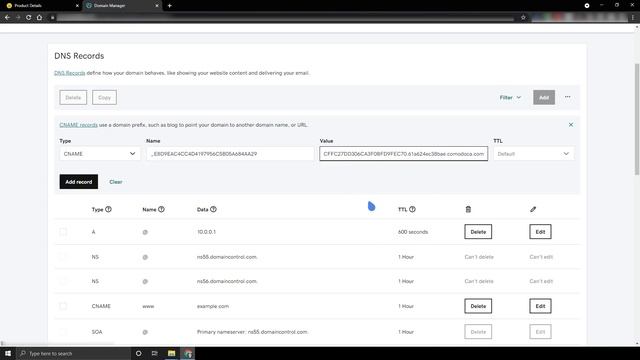Screen dimensions: 640x360
Task: Reload the browser page
Action: coord(29,18)
